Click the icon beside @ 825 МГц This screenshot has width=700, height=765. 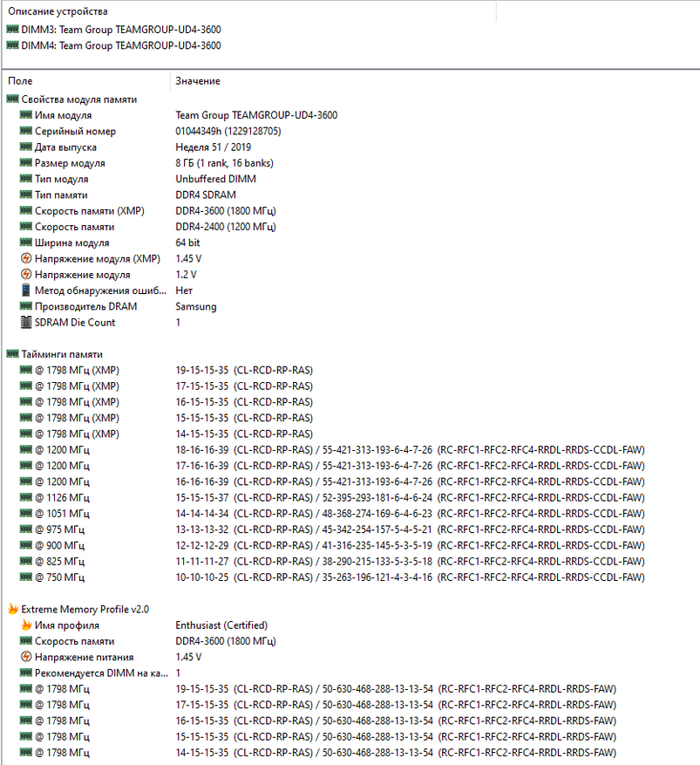(x=26, y=561)
